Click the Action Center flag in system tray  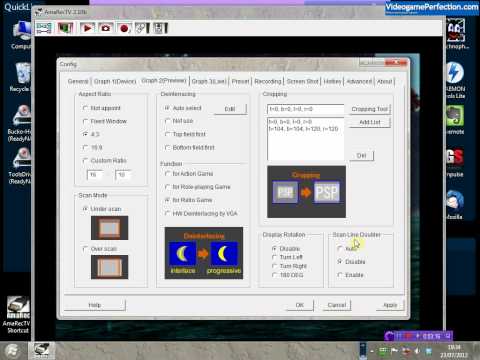(x=395, y=351)
